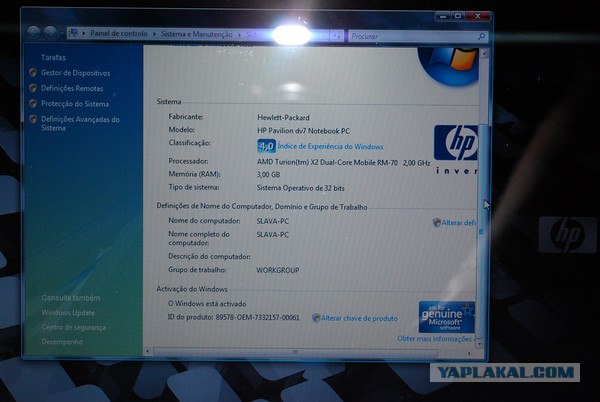Viewport: 600px width, 402px height.
Task: Click Alterar definições link
Action: coord(459,223)
